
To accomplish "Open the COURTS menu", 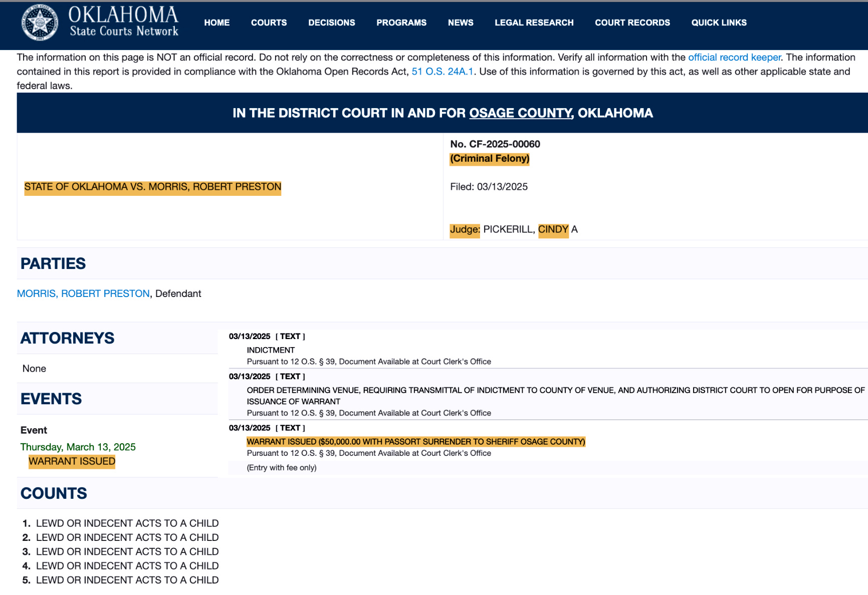I will click(269, 23).
